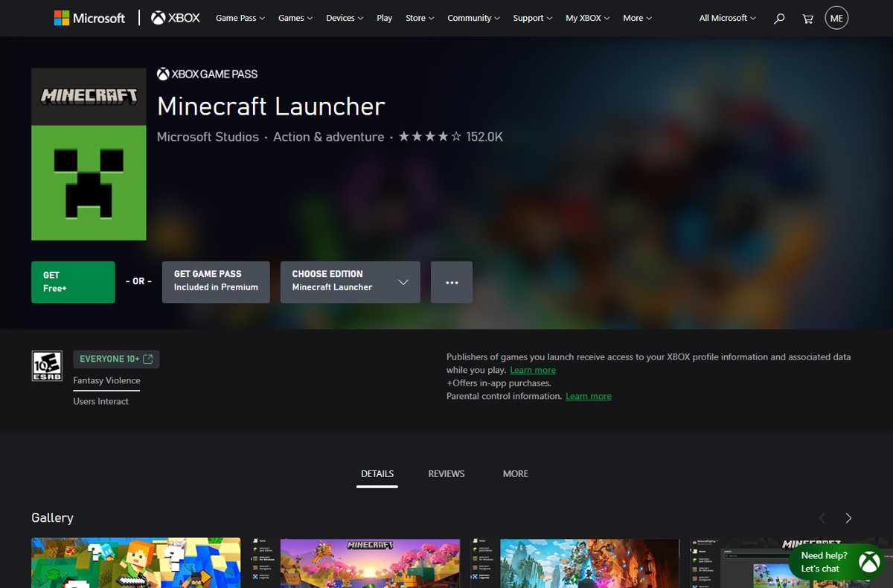Screen dimensions: 893x588
Task: Expand the My XBOX menu
Action: point(588,18)
